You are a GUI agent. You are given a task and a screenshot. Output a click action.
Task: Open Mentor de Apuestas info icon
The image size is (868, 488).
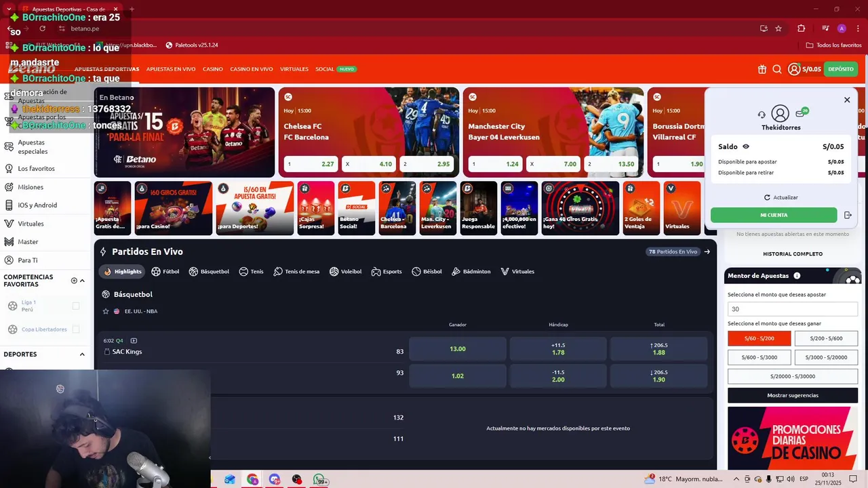tap(797, 276)
